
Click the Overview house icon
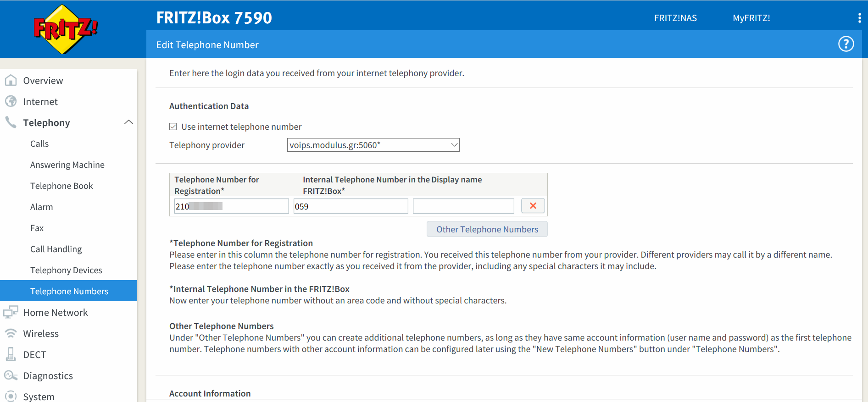pos(11,80)
